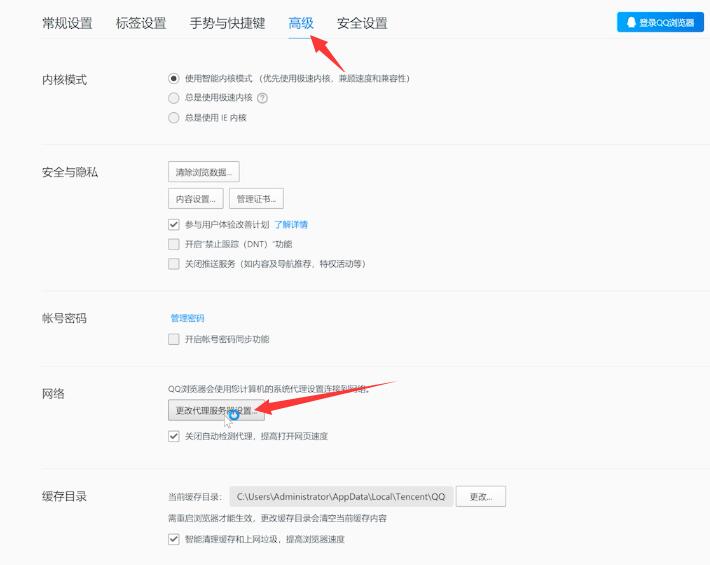Open the 常规设置 tab
This screenshot has width=710, height=565.
click(67, 23)
